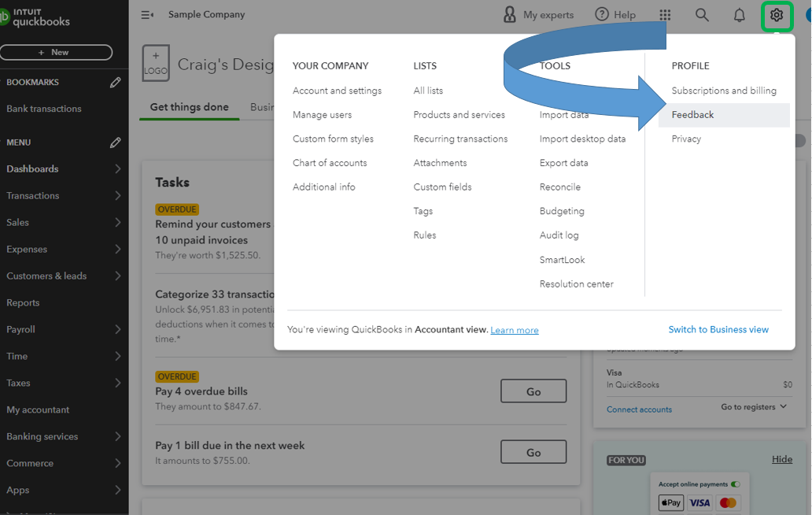Choose Budgeting under Tools
812x515 pixels.
point(562,211)
